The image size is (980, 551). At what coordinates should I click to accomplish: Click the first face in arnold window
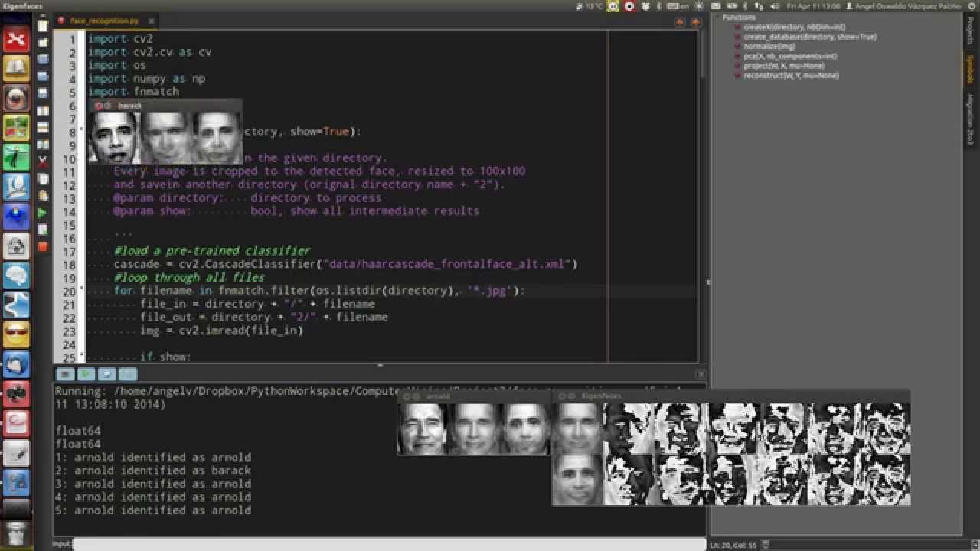[423, 429]
